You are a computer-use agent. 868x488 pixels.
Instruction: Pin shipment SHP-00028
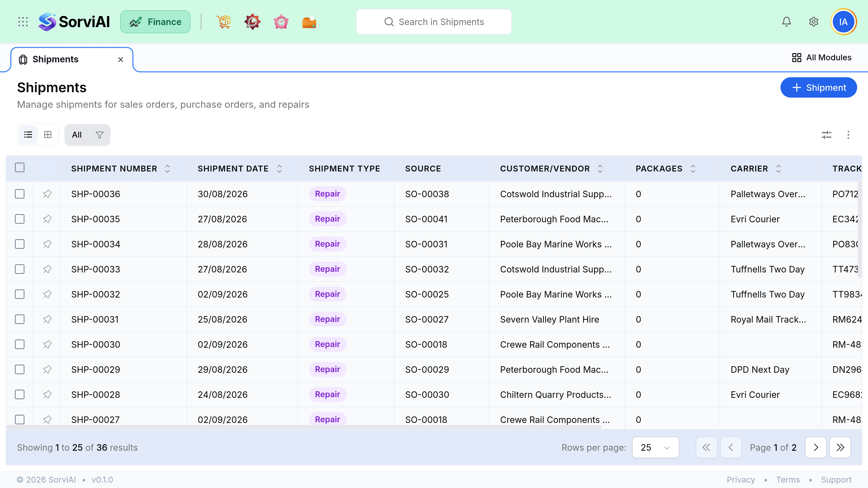pos(47,395)
